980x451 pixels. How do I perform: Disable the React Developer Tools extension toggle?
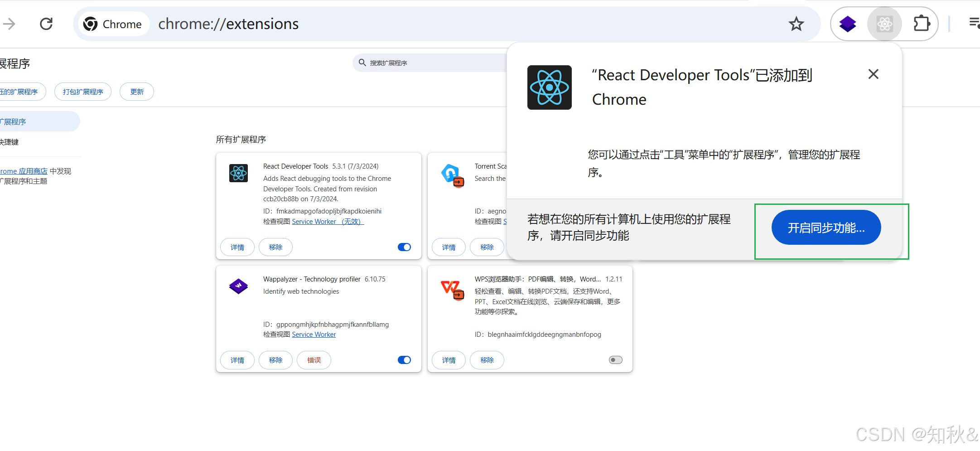pyautogui.click(x=404, y=247)
